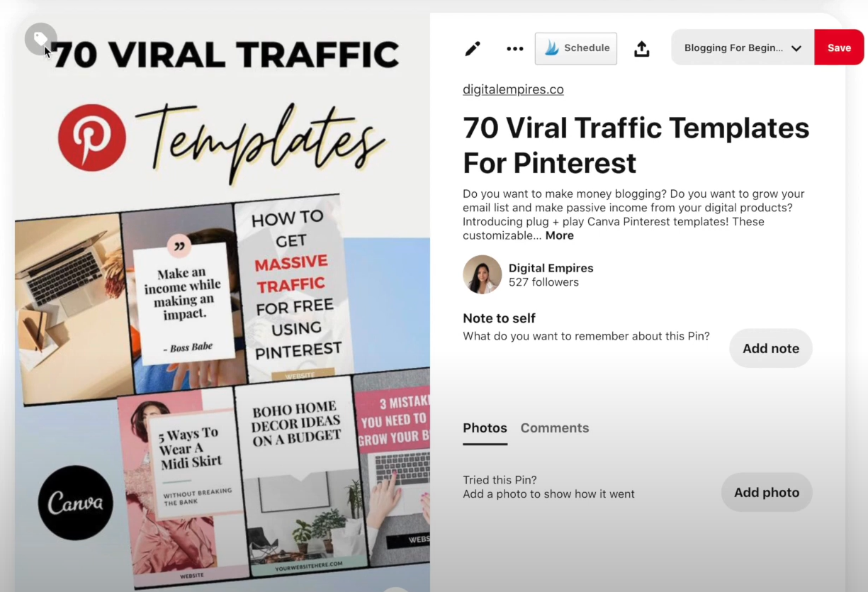Click the Canva logo on pin image
This screenshot has width=868, height=592.
point(75,503)
